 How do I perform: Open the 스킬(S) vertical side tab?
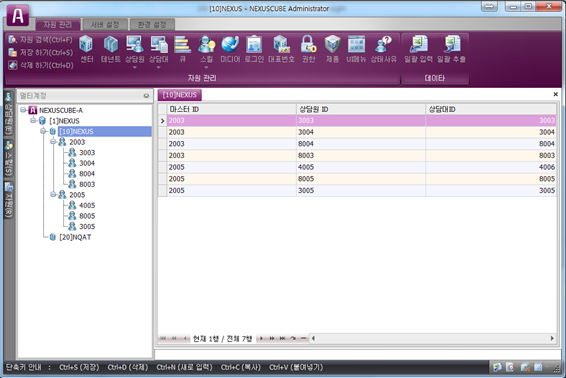tap(8, 158)
